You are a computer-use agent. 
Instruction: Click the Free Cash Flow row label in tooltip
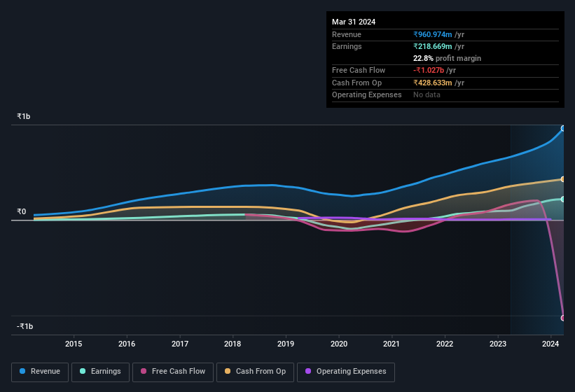click(359, 70)
